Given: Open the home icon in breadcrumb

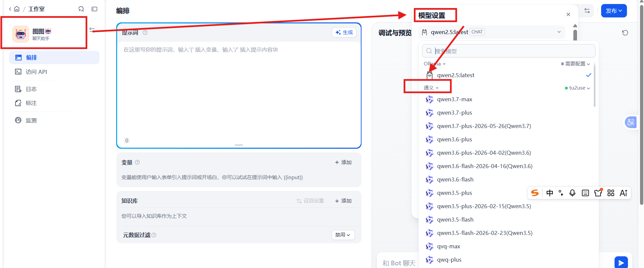Looking at the screenshot, I should [x=17, y=9].
